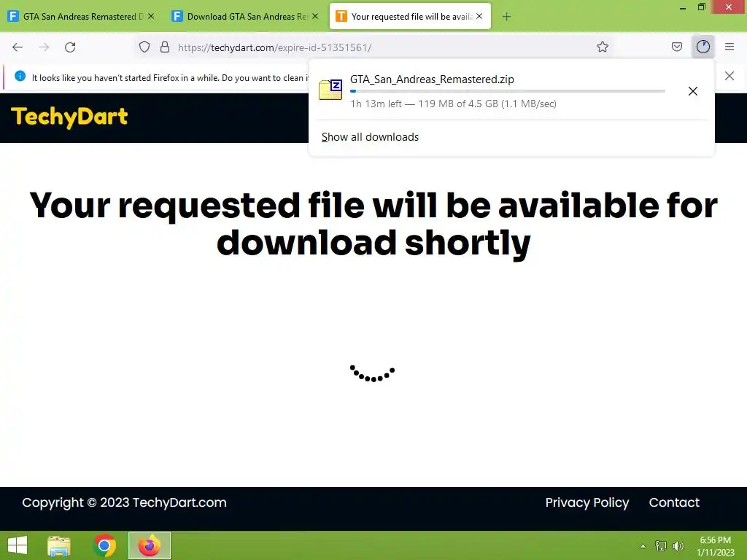This screenshot has height=560, width=747.
Task: Open the Firefox hamburger menu
Action: [x=729, y=47]
